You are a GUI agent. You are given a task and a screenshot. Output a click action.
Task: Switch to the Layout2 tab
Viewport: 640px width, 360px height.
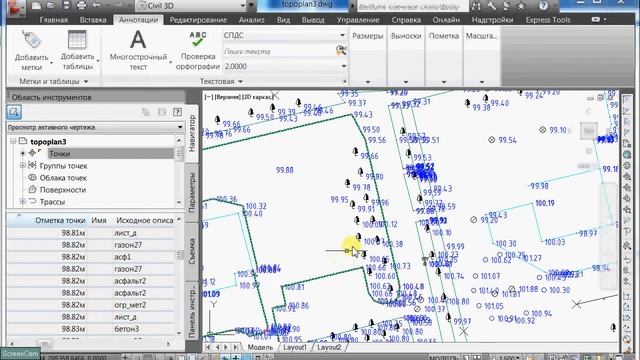(329, 347)
